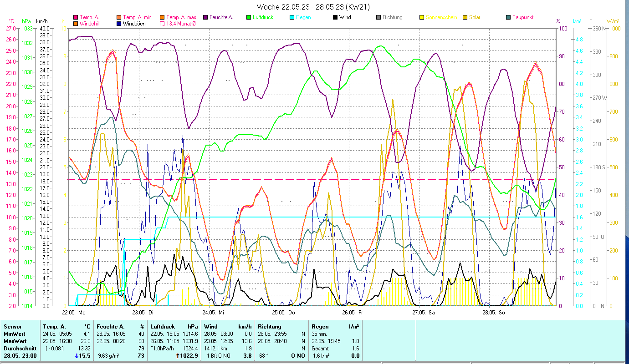629x364 pixels.
Task: Click the "26.05. 11:05" max pressure timestamp
Action: point(165,341)
